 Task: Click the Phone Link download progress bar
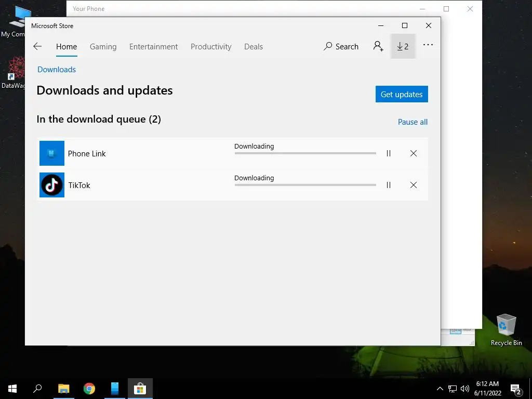click(x=305, y=153)
